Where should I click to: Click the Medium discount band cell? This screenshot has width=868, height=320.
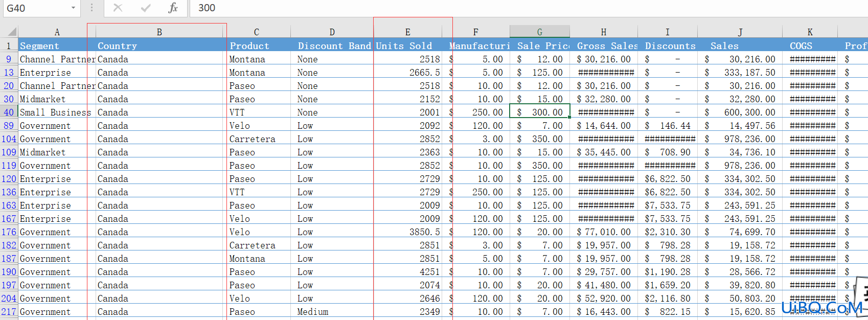[332, 311]
